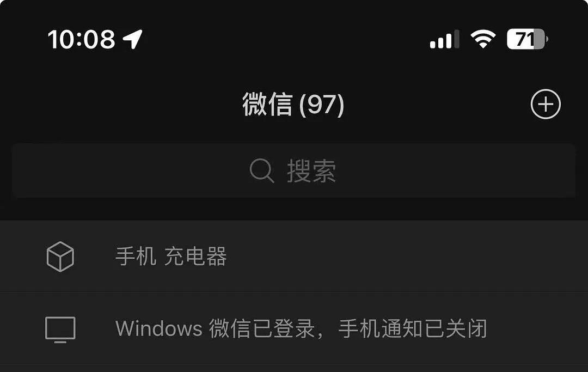Focus the 搜索 search field

[x=294, y=170]
